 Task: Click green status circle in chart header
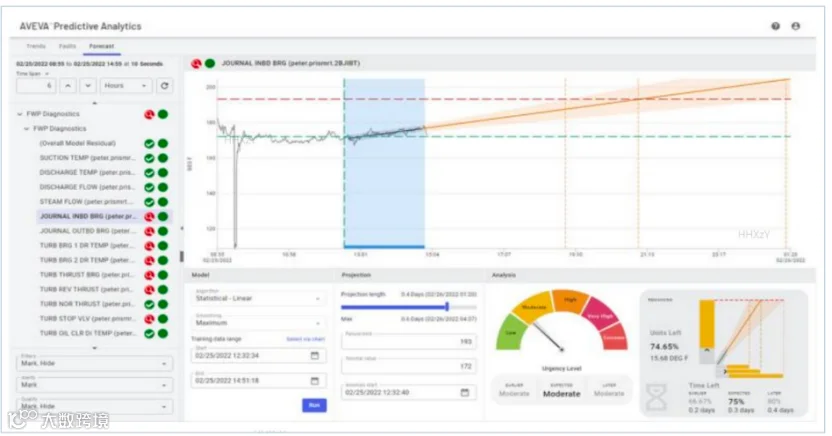210,64
